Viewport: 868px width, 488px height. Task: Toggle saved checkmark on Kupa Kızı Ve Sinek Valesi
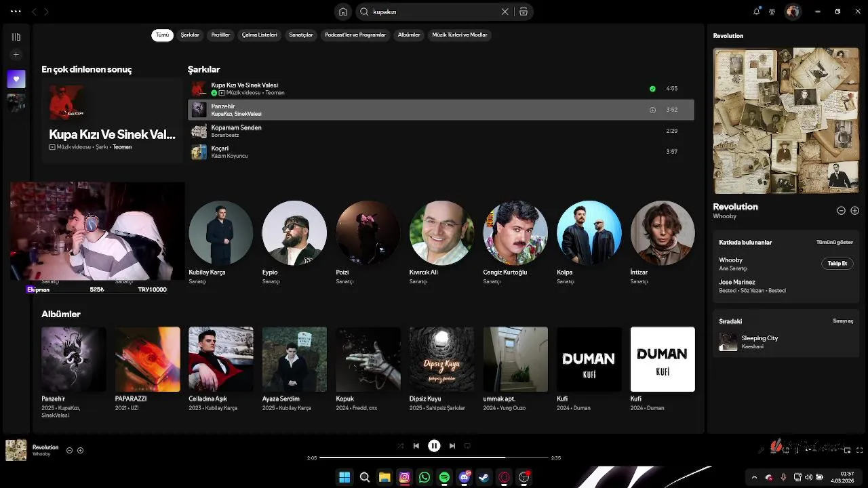(652, 89)
